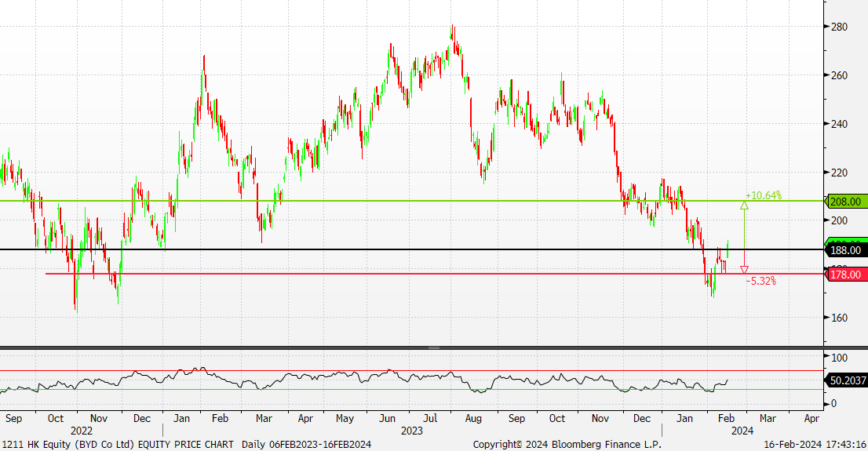
Task: Click the 16-Feb-2024 17:43:16 timestamp
Action: [x=815, y=445]
